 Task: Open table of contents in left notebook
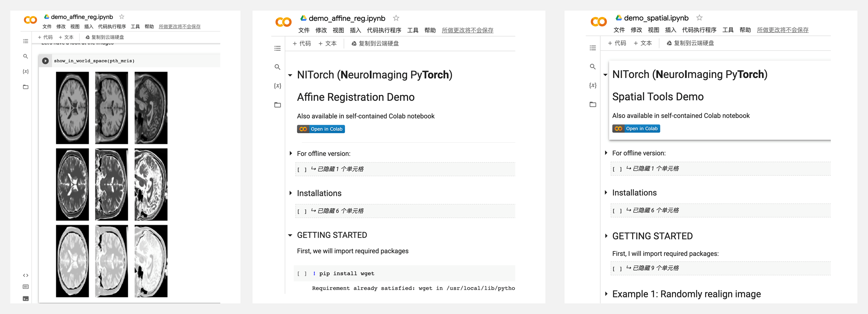point(25,41)
